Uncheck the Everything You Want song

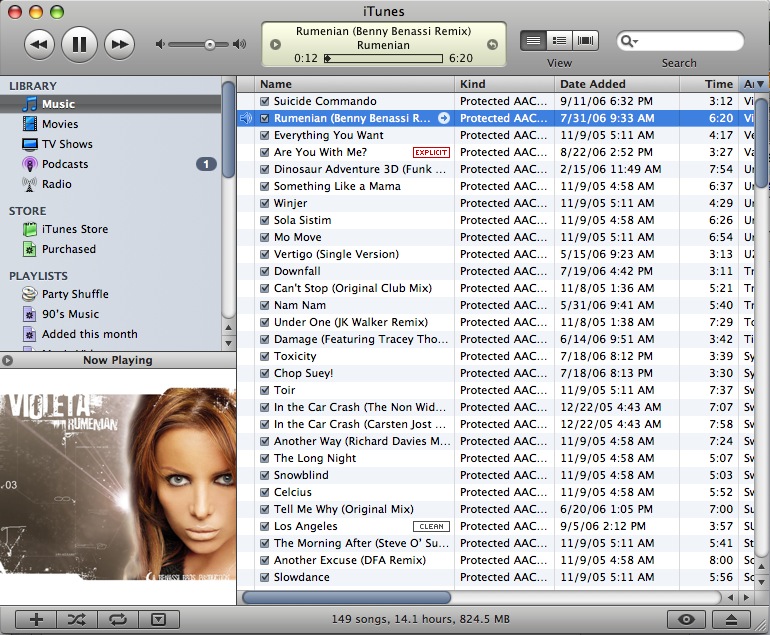click(x=265, y=136)
